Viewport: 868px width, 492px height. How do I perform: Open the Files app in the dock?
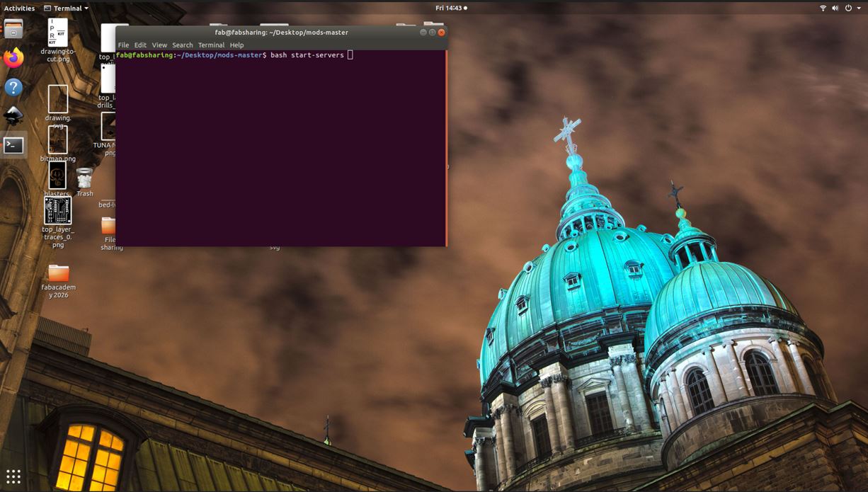[x=13, y=29]
